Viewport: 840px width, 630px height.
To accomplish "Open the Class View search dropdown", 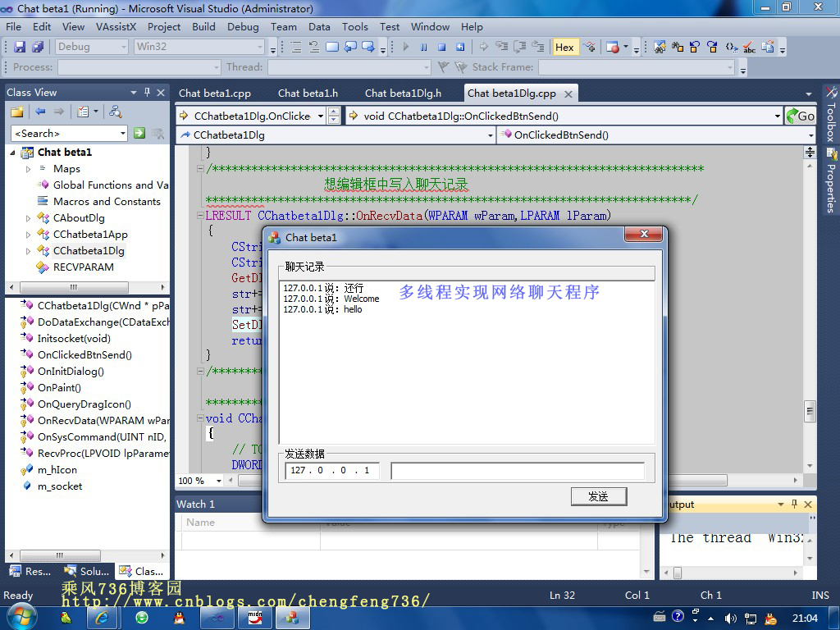I will click(x=123, y=134).
